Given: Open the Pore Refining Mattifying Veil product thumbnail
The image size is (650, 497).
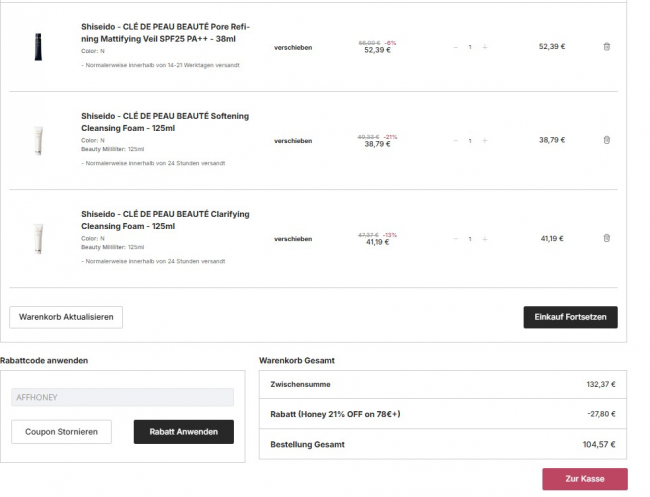Looking at the screenshot, I should (38, 46).
